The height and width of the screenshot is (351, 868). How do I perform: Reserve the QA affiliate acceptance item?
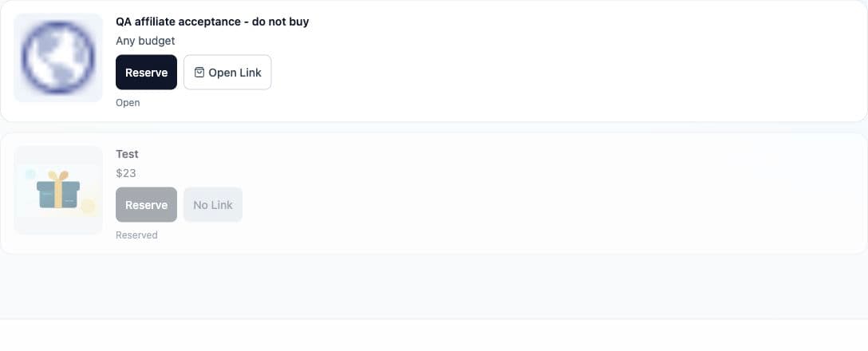coord(146,72)
